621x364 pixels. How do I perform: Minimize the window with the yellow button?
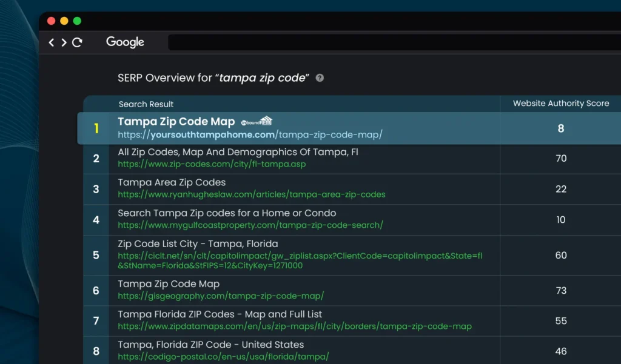pos(64,21)
